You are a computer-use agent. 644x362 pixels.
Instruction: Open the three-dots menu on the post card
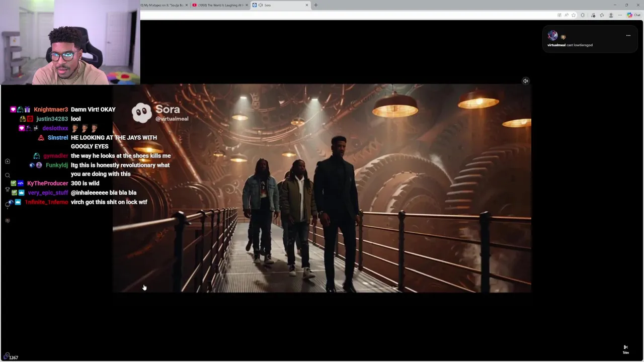pyautogui.click(x=628, y=36)
